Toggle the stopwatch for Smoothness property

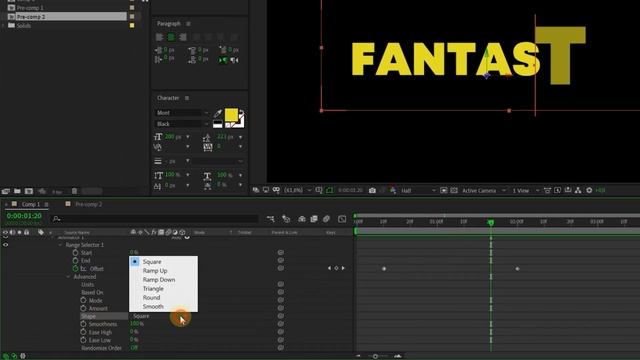pyautogui.click(x=83, y=324)
